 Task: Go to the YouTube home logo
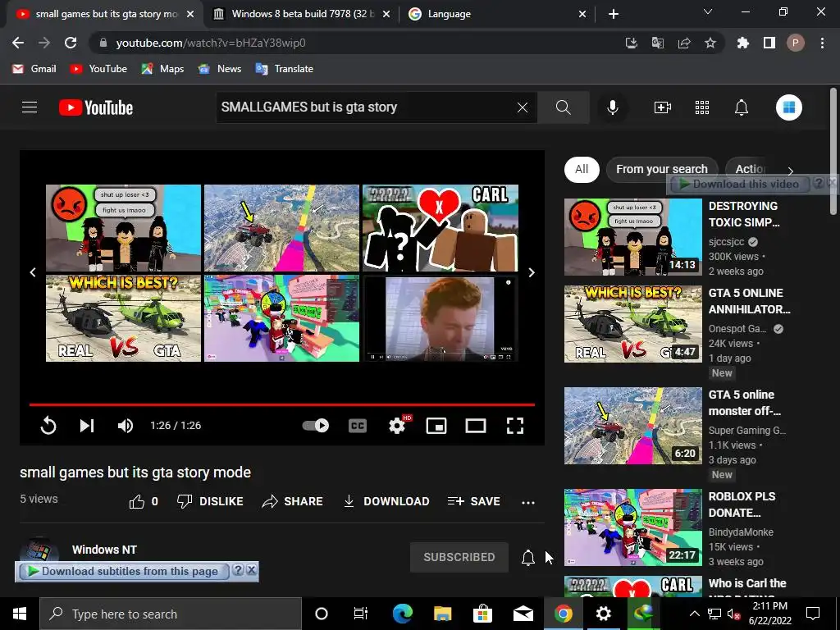[96, 107]
